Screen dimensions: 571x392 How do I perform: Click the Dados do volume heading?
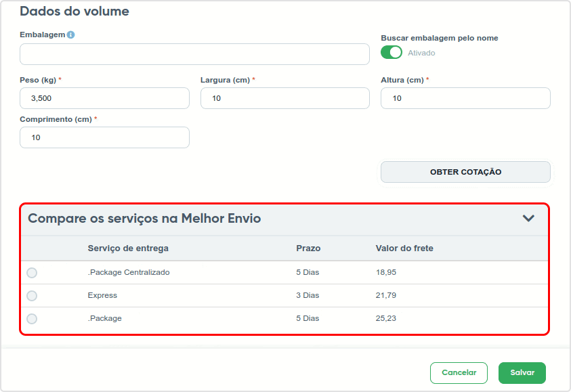(75, 11)
